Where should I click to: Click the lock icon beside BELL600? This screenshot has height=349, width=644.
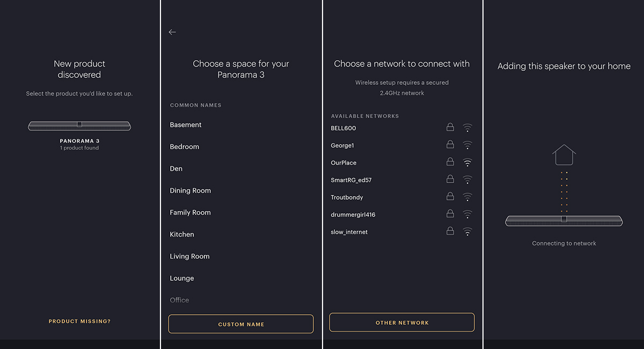450,128
